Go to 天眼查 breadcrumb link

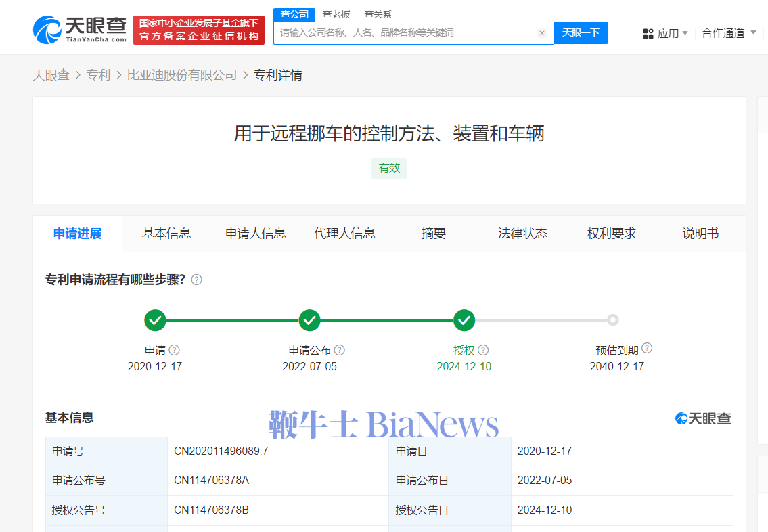pyautogui.click(x=51, y=75)
